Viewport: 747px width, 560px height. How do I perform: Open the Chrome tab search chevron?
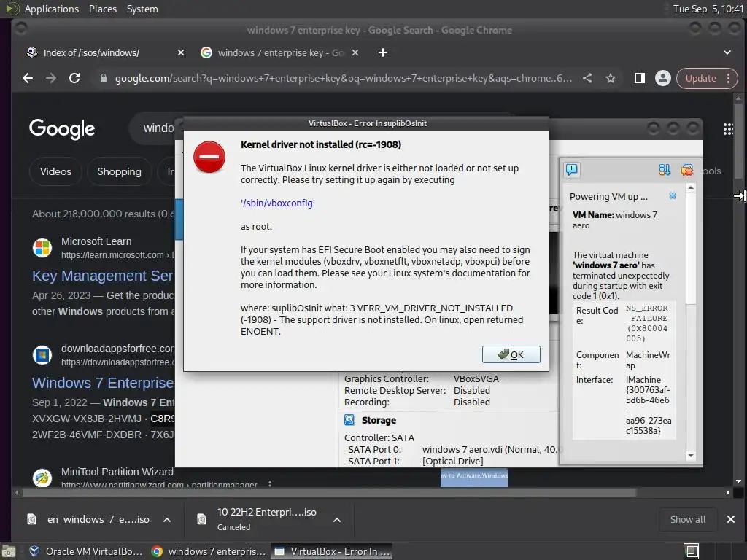[x=727, y=52]
